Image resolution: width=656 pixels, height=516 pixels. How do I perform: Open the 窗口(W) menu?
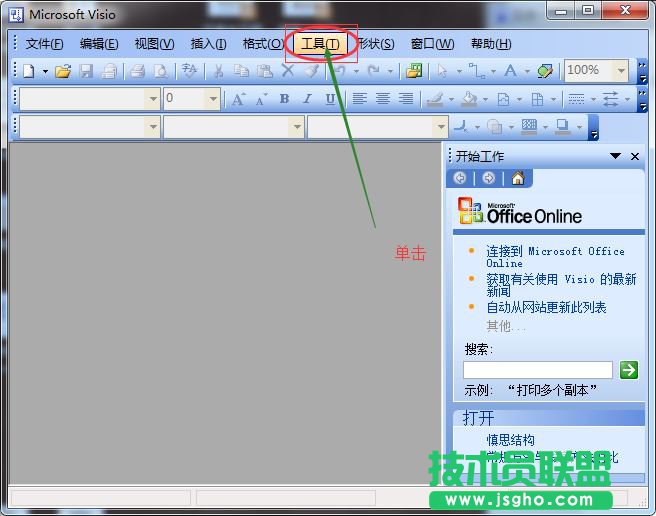433,44
